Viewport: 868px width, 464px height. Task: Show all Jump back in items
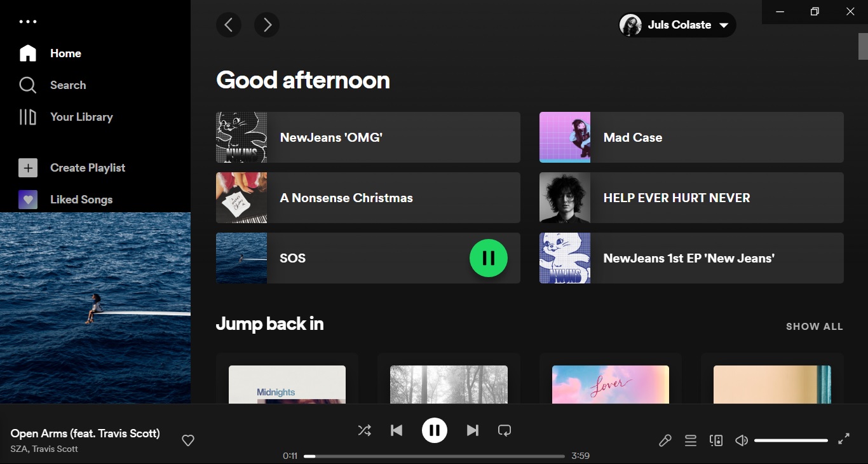(x=814, y=326)
